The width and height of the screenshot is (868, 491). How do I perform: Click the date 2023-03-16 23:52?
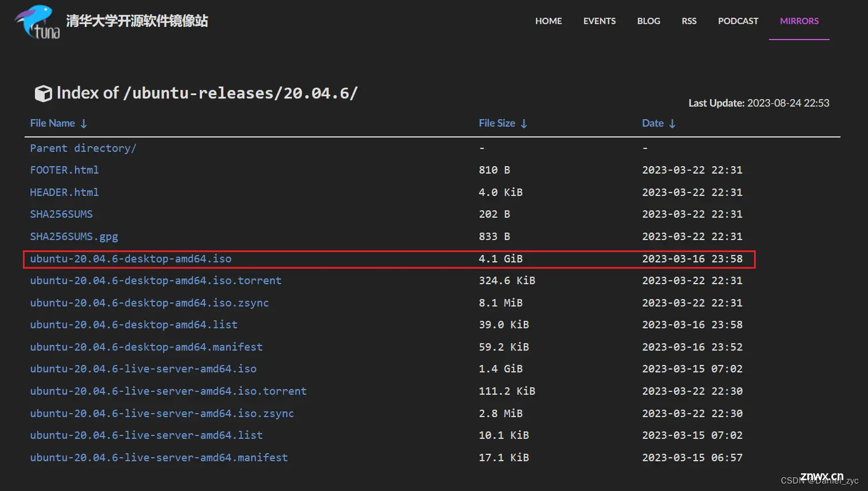coord(692,347)
